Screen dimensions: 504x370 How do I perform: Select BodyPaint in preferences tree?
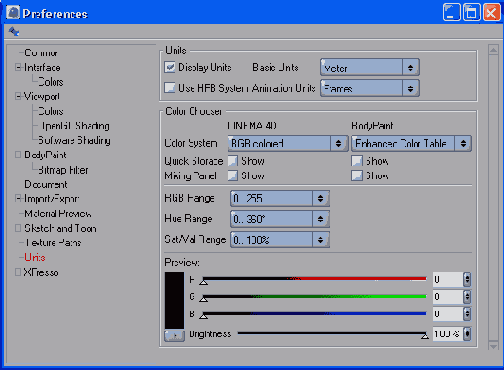tap(45, 155)
